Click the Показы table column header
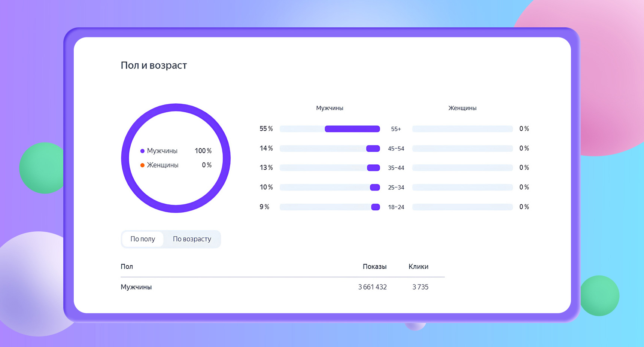Screen dimensions: 644x347 pos(374,267)
